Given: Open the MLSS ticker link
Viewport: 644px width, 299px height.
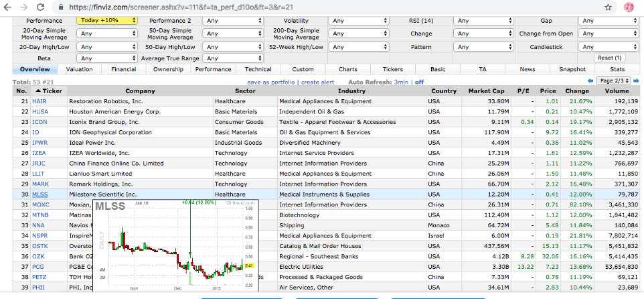Looking at the screenshot, I should tap(40, 194).
